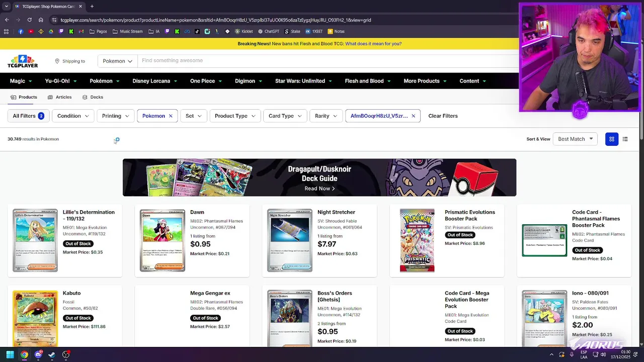The width and height of the screenshot is (644, 362).
Task: Focus the 'Find something awesome' search field
Action: pos(327,61)
